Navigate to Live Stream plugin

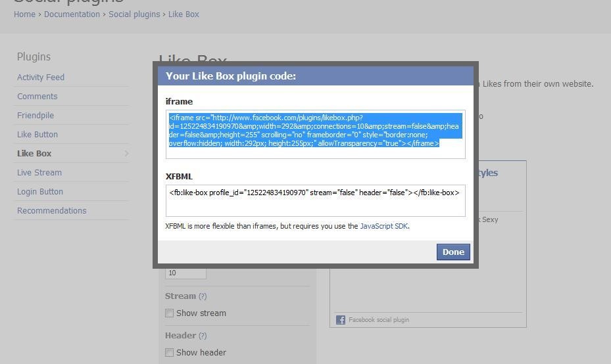tap(39, 173)
